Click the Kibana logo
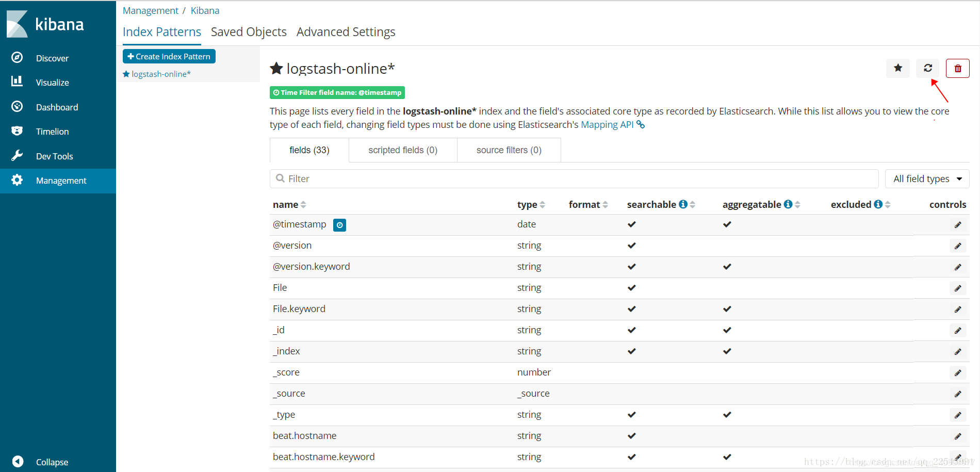Viewport: 980px width, 472px height. 45,24
